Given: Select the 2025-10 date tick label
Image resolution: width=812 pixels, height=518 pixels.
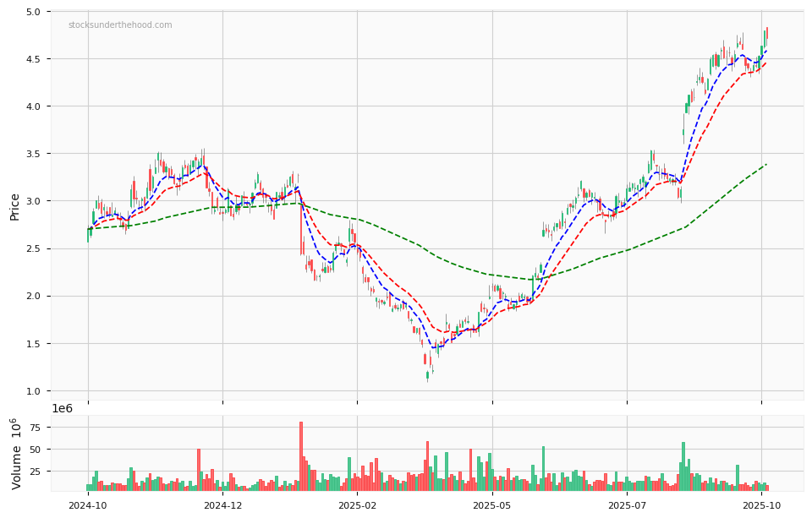Looking at the screenshot, I should [x=761, y=505].
